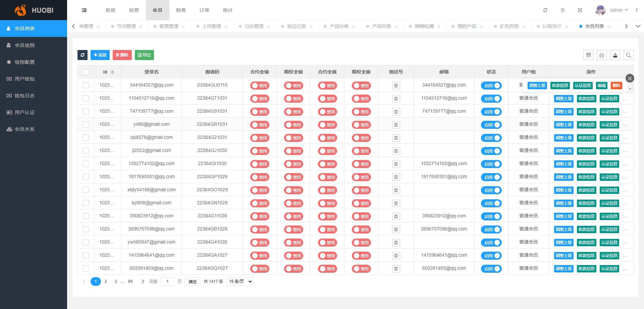The width and height of the screenshot is (644, 309).
Task: Click the green 导出 button
Action: [144, 55]
